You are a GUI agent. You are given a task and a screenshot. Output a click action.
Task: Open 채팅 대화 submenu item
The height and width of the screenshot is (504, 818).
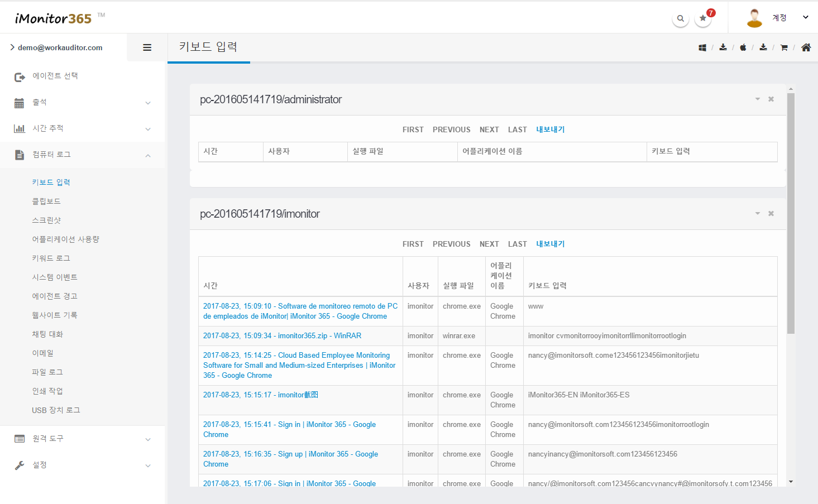tap(47, 334)
